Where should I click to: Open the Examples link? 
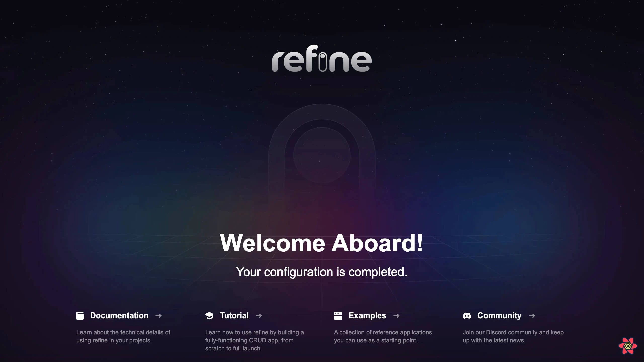coord(367,316)
